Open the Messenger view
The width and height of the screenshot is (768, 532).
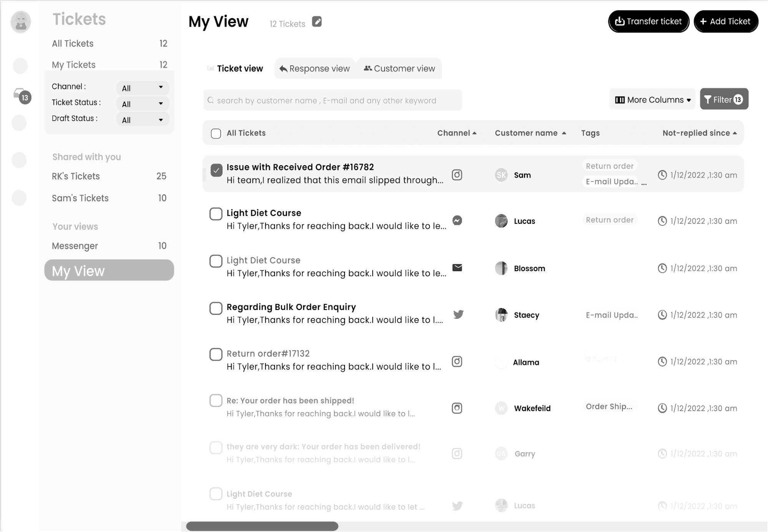pos(109,246)
